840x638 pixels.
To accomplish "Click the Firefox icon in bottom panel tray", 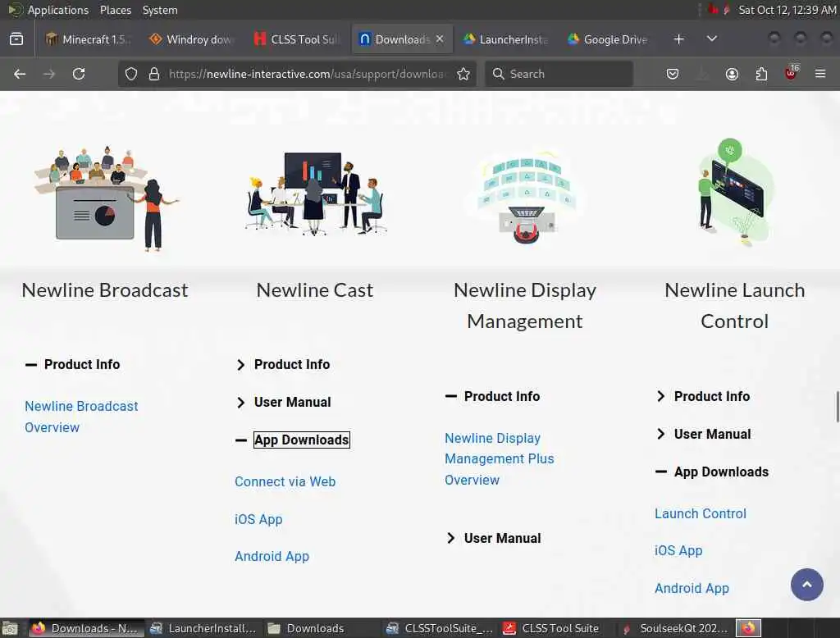I will pos(748,628).
